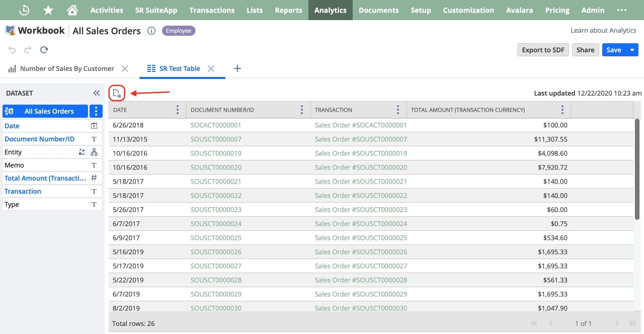The width and height of the screenshot is (644, 334).
Task: Open the Documents menu
Action: (x=379, y=10)
